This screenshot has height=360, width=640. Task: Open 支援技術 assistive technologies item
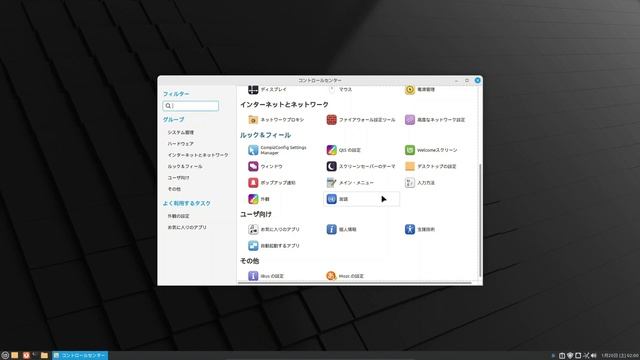[x=420, y=229]
